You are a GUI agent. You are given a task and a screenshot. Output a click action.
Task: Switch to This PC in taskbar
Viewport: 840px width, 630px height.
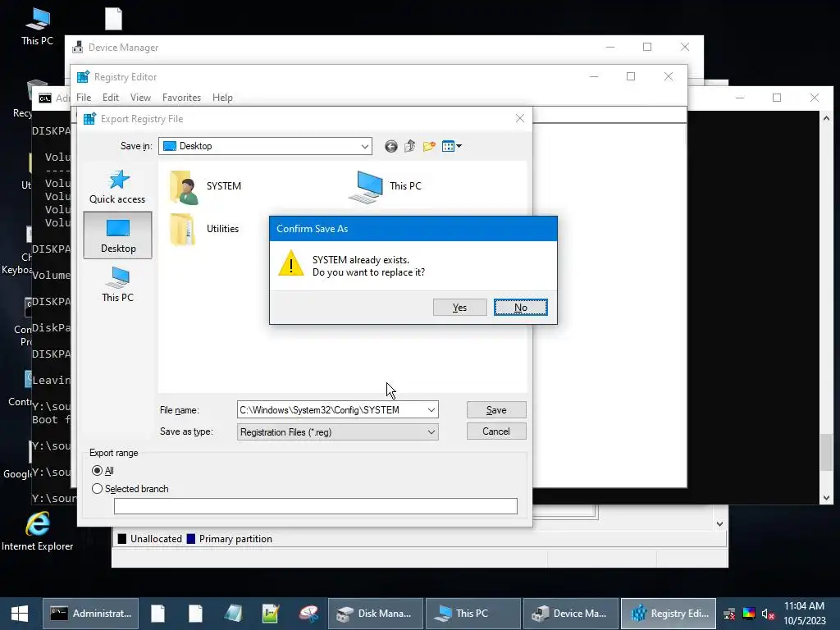pyautogui.click(x=472, y=614)
